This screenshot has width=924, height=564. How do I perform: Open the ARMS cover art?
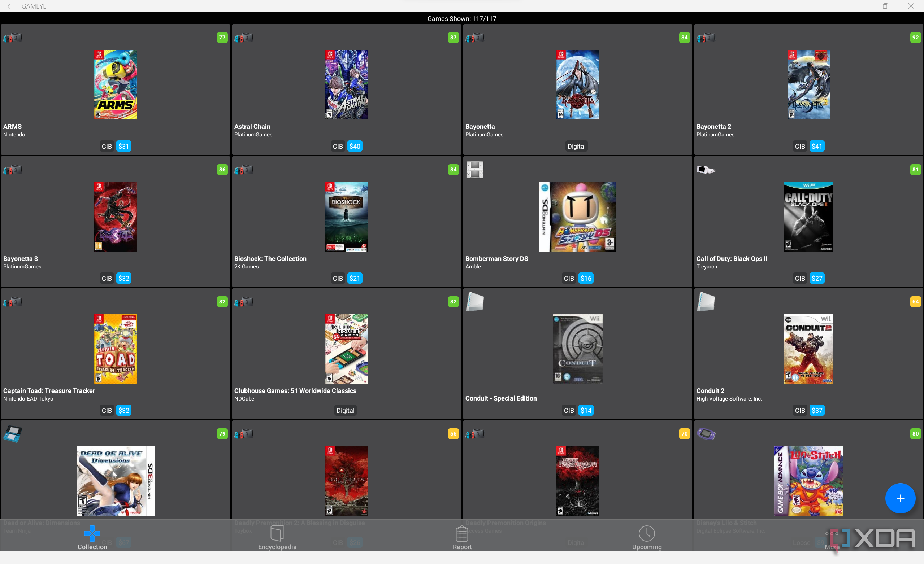(x=116, y=85)
